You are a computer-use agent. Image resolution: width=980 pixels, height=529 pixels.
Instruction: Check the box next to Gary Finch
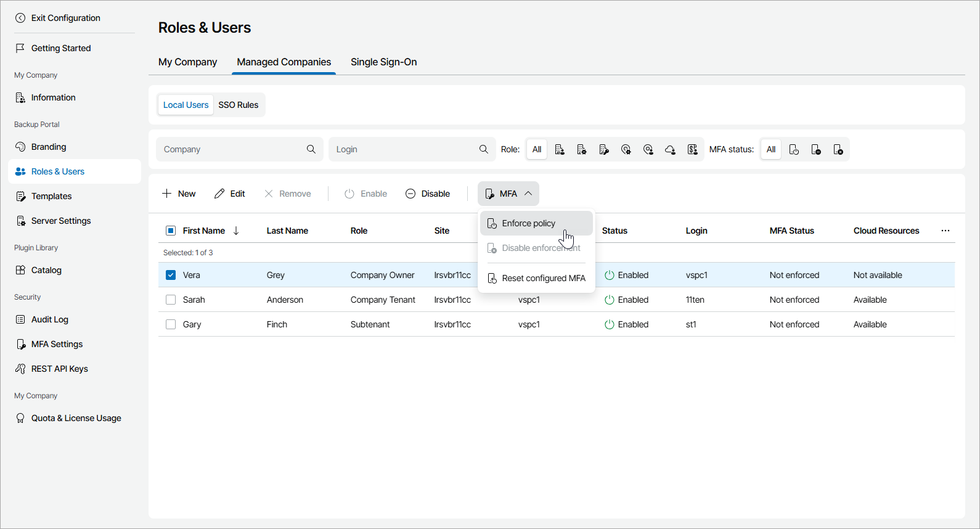[171, 324]
